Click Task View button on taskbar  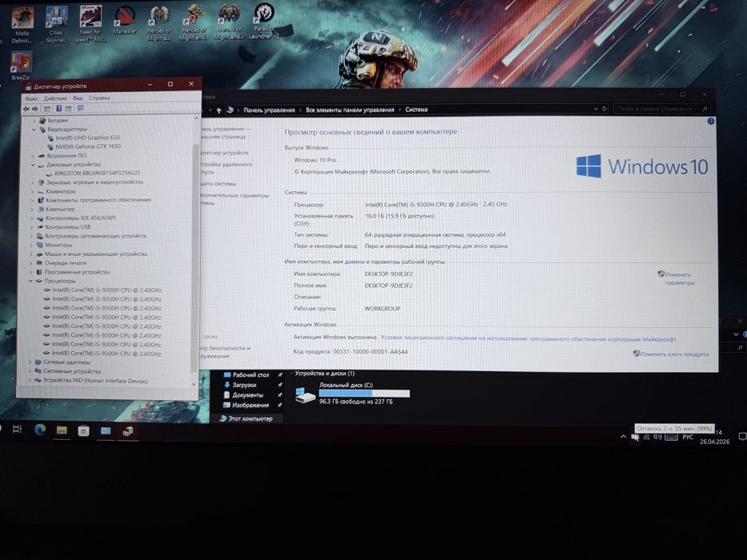[x=17, y=430]
